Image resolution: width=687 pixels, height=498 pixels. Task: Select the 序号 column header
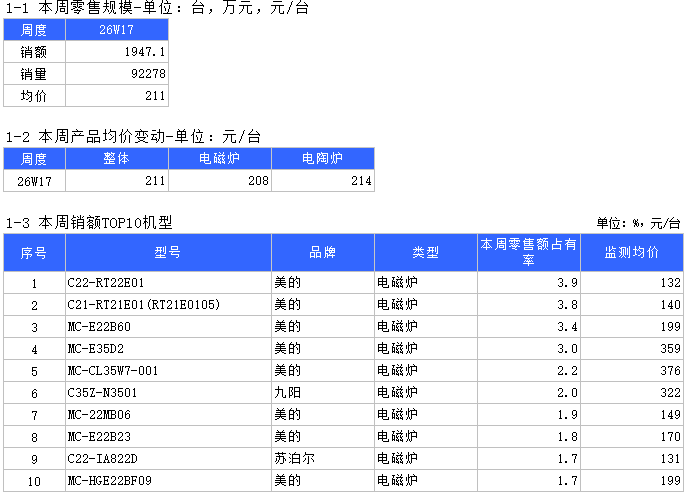[x=34, y=253]
